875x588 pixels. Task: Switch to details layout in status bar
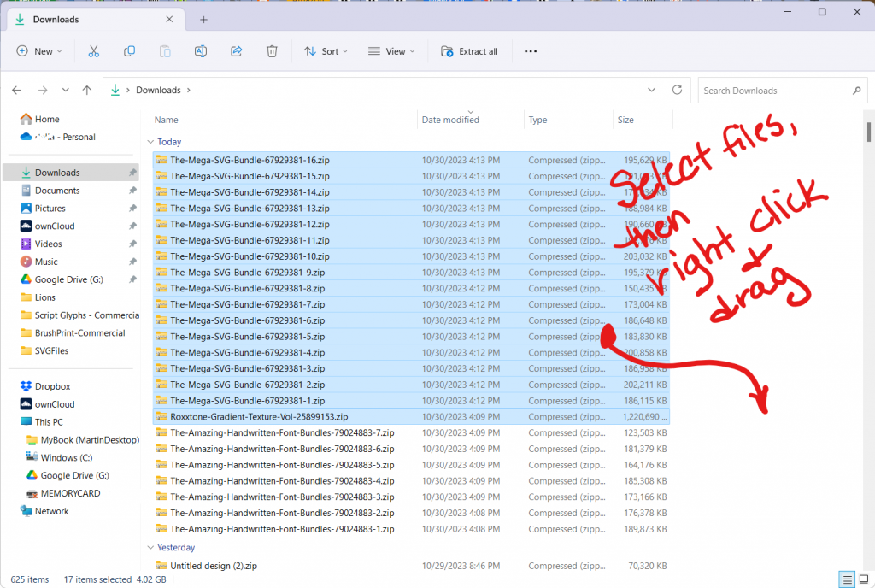pos(847,579)
